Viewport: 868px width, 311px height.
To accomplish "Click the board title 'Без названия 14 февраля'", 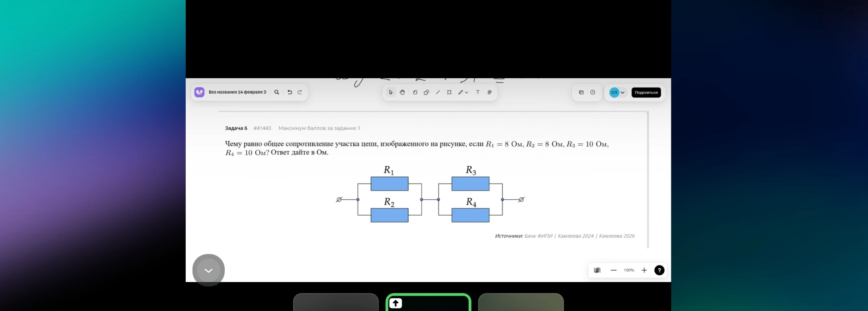I will [x=238, y=93].
